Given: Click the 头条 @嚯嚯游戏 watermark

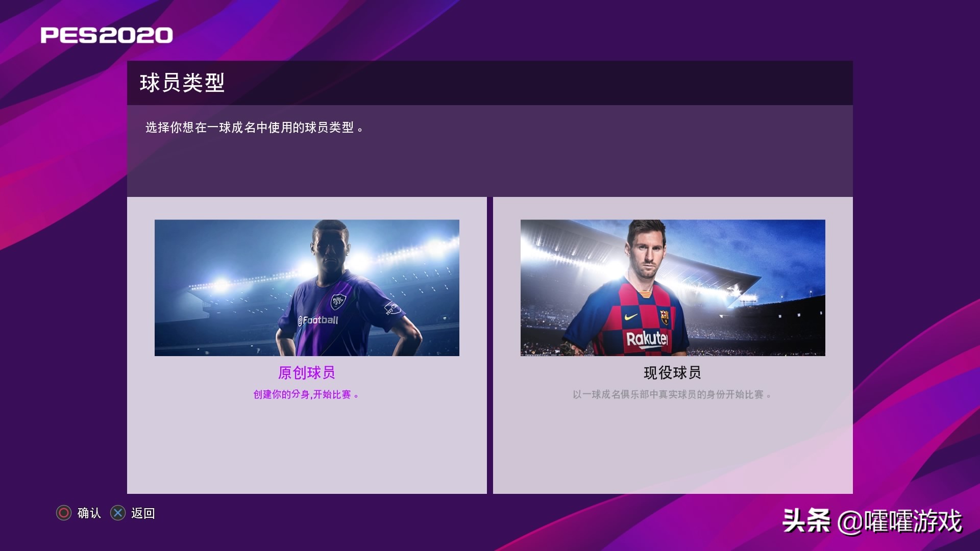Looking at the screenshot, I should (872, 521).
